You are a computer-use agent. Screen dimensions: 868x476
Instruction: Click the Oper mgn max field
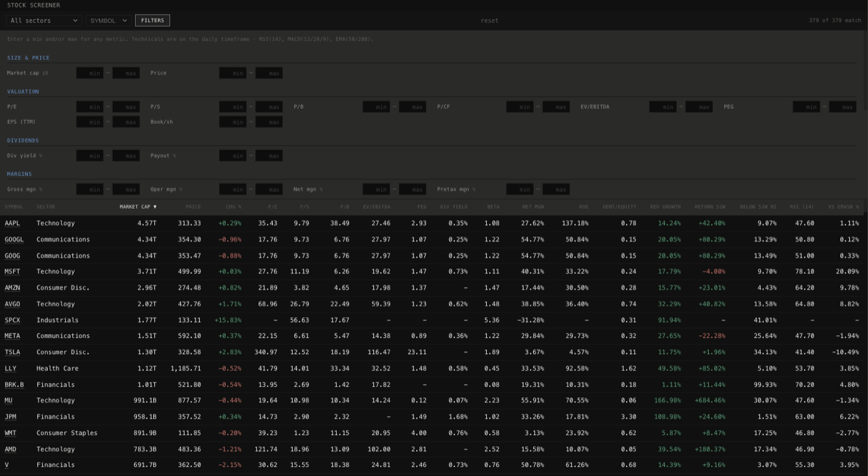[269, 189]
